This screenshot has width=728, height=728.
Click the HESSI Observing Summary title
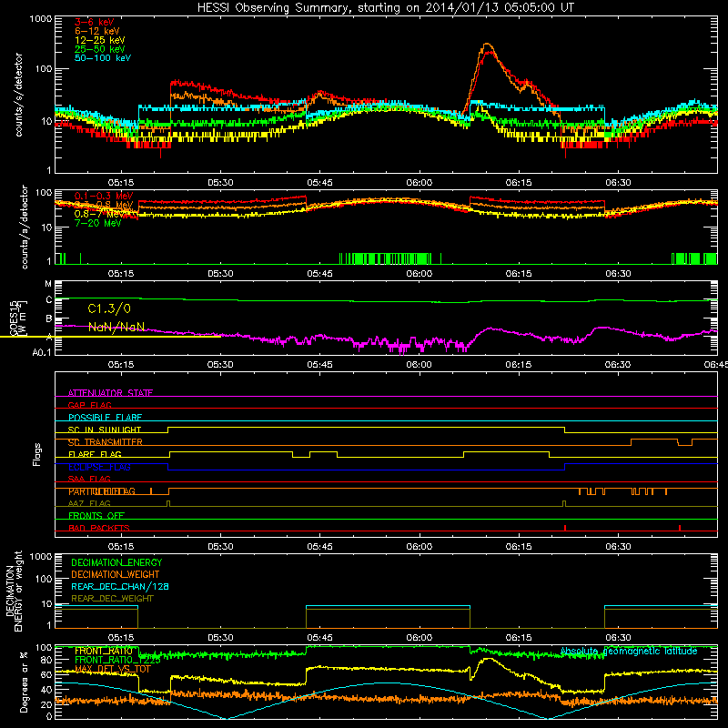[x=385, y=7]
